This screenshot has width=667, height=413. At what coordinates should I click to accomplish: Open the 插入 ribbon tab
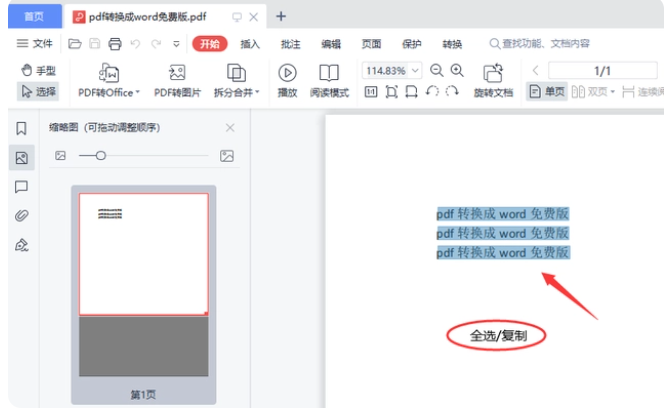point(250,44)
